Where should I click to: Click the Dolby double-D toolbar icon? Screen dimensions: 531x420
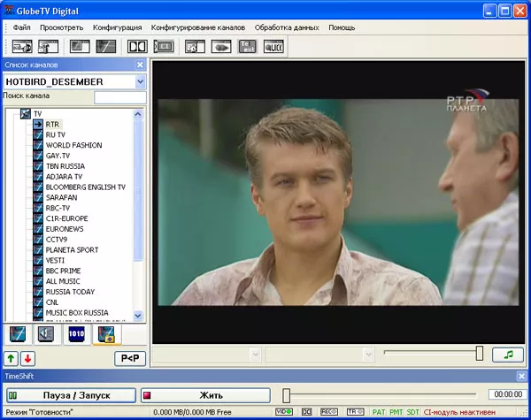tap(137, 46)
